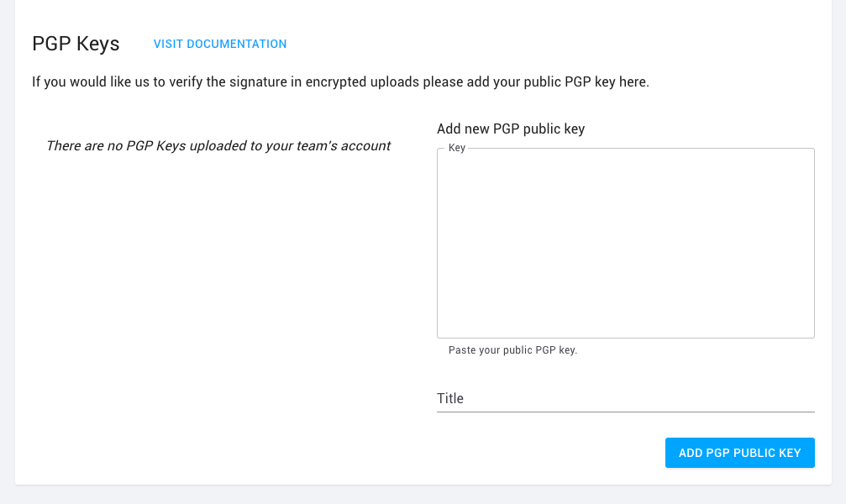Click the Key field label

coord(458,147)
